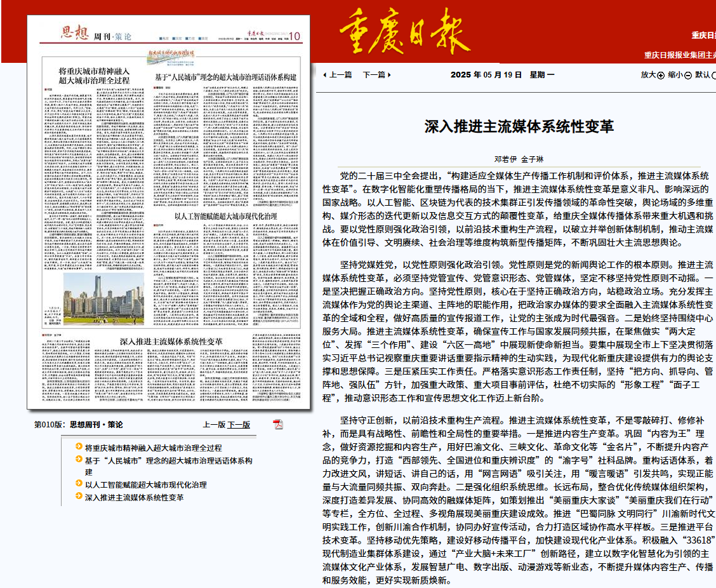716x588 pixels.
Task: Click 深入推进主流媒体系统性变革 headline on page thumbnail
Action: coord(171,341)
